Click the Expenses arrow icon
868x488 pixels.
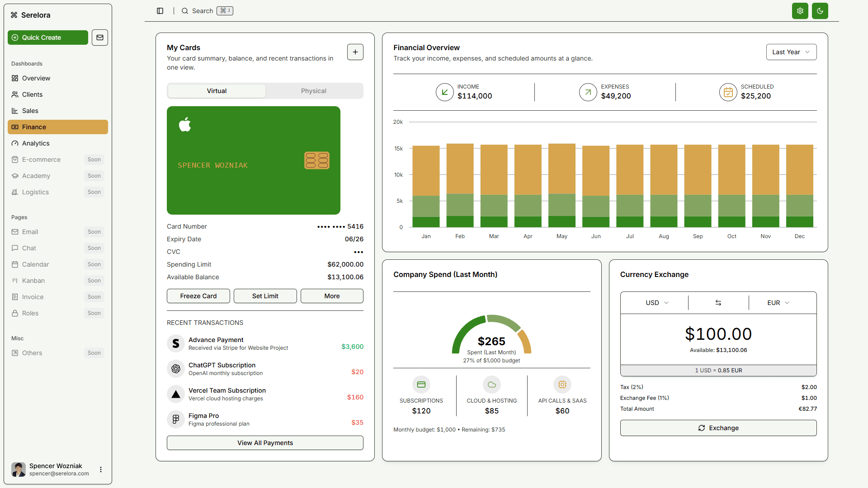[x=588, y=92]
